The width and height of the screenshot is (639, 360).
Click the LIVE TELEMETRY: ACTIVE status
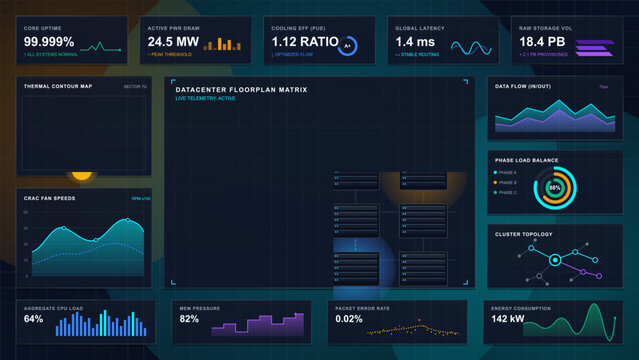tap(205, 98)
